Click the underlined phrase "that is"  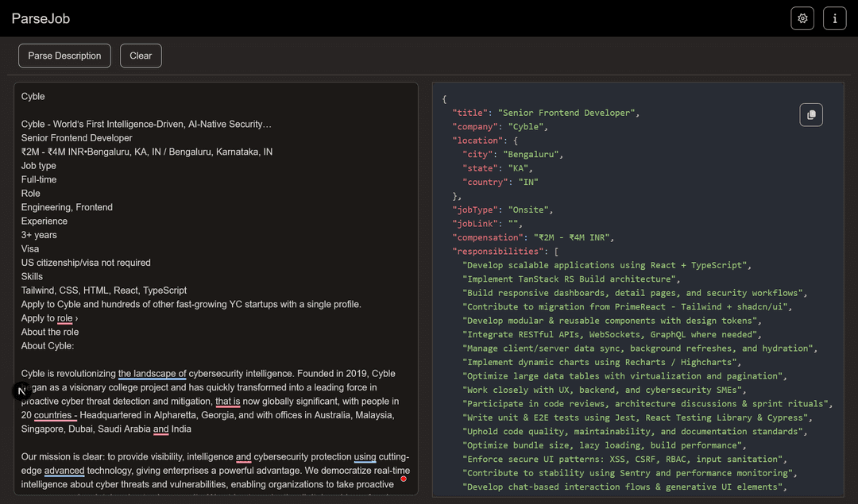coord(228,402)
